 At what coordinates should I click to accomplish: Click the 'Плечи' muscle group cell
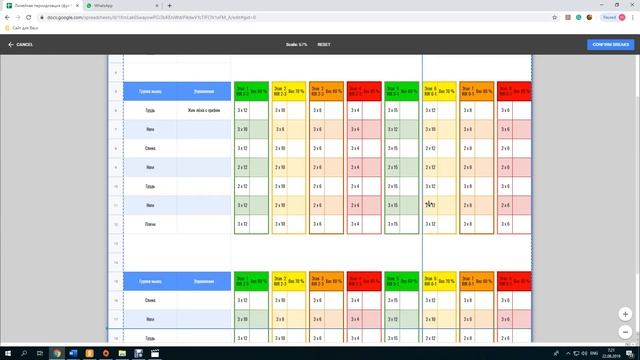[150, 224]
